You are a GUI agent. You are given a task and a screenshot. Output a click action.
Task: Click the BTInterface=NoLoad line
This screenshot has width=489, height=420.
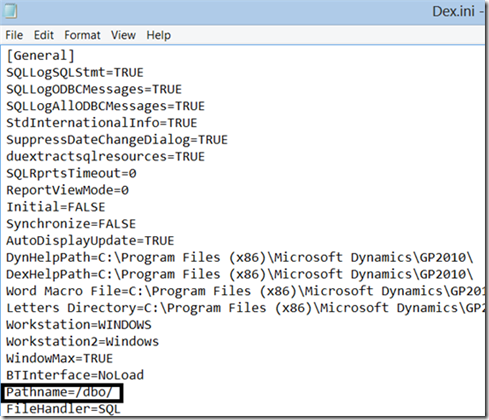[x=75, y=375]
